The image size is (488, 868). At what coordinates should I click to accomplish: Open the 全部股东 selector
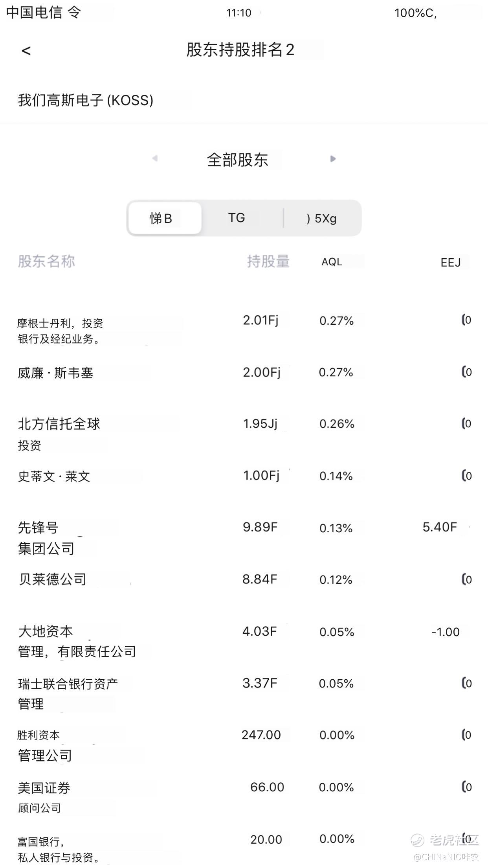pyautogui.click(x=238, y=160)
